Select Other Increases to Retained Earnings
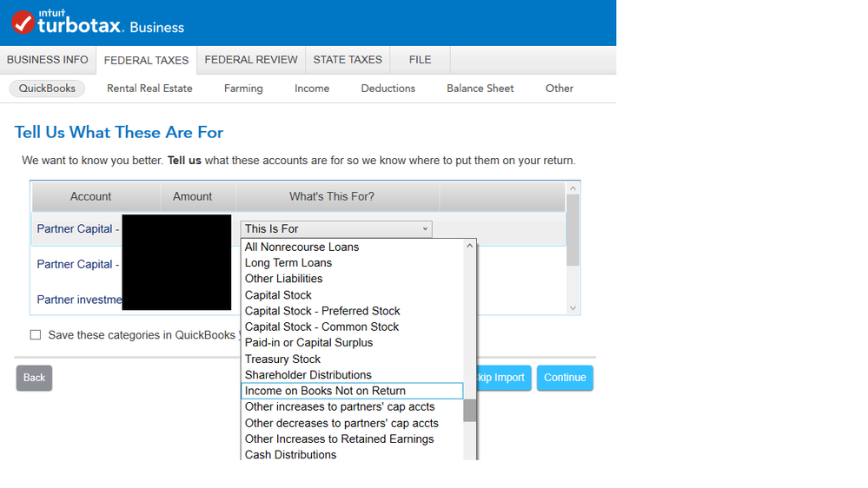The height and width of the screenshot is (488, 868). [352, 439]
